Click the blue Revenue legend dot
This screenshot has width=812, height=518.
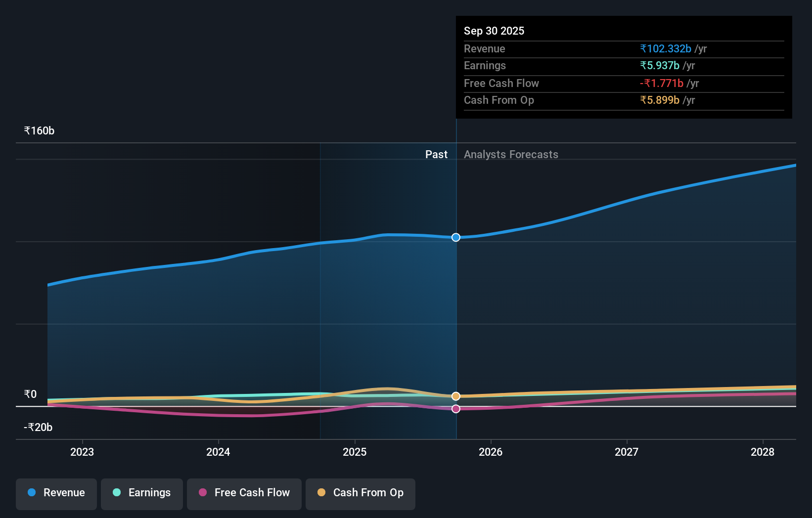tap(32, 493)
